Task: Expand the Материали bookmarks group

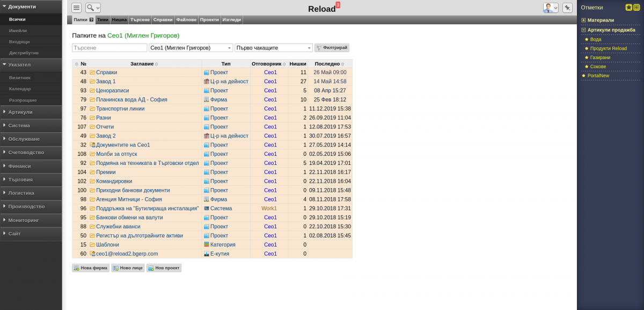Action: [x=583, y=20]
